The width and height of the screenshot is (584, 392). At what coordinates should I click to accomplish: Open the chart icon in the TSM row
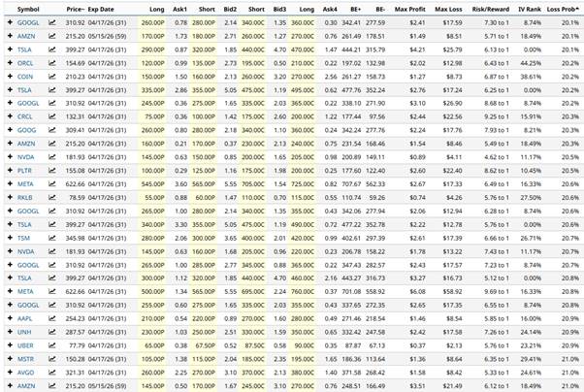tap(52, 238)
